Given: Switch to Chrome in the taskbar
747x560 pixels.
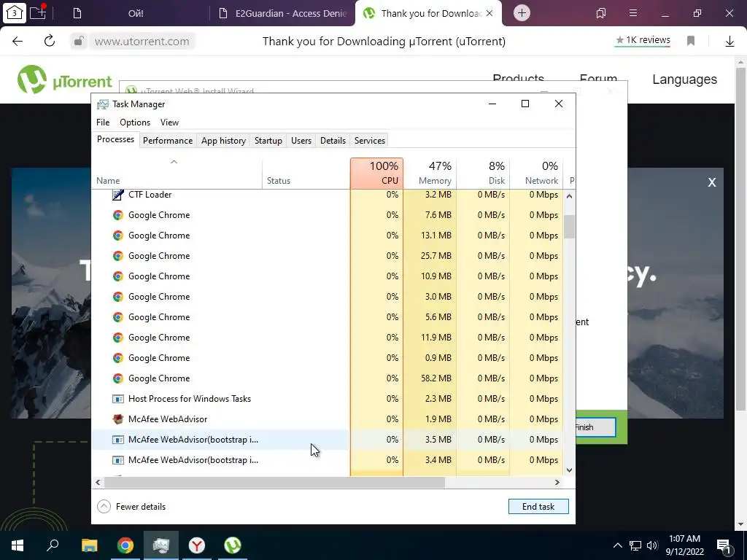Looking at the screenshot, I should click(125, 545).
